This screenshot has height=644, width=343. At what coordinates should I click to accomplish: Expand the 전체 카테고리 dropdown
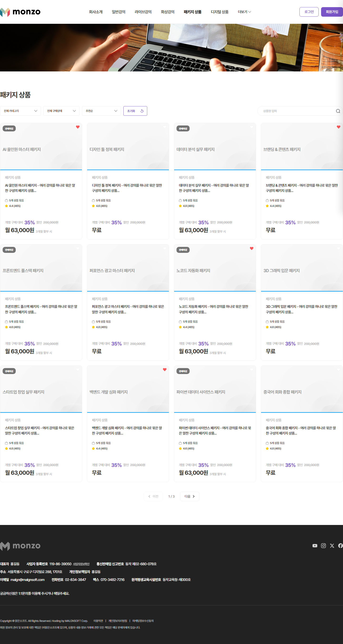click(x=20, y=111)
